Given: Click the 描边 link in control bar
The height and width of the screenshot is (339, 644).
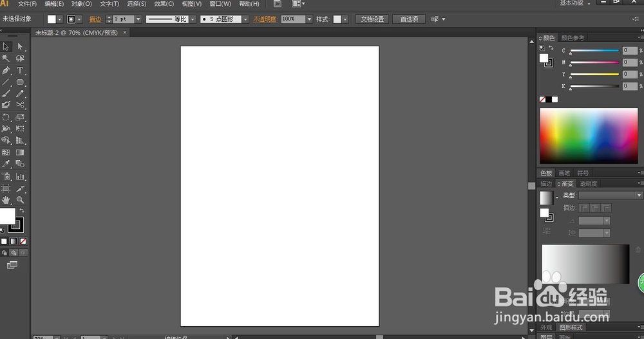Looking at the screenshot, I should pyautogui.click(x=95, y=19).
